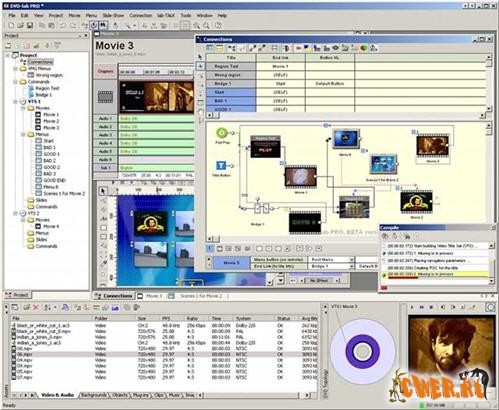
Task: Click the End link column header
Action: click(x=280, y=58)
